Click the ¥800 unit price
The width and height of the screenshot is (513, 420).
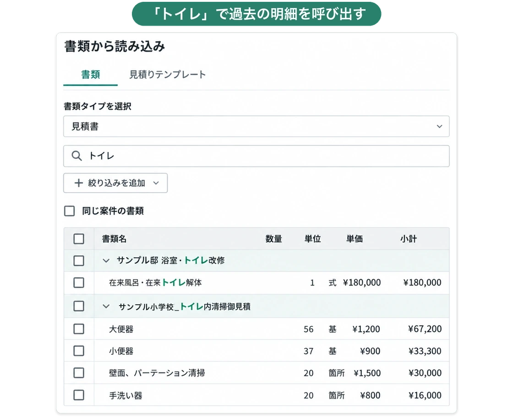pos(370,395)
